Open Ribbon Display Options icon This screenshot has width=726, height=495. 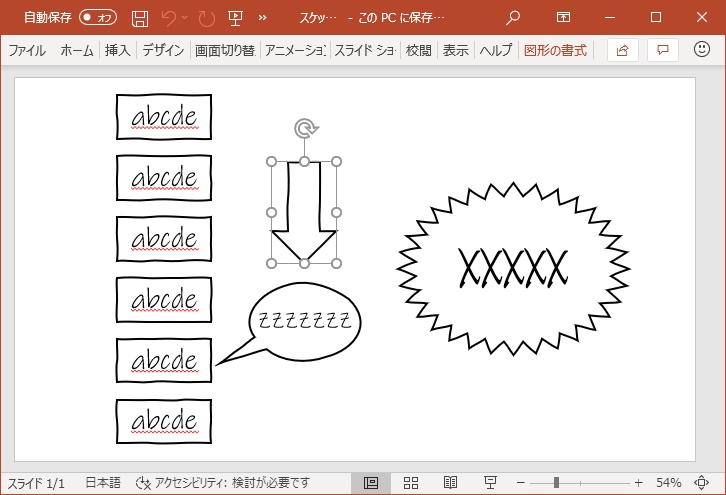click(x=563, y=18)
